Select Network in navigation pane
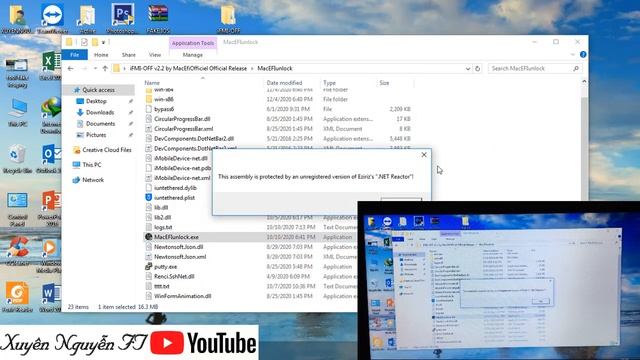Viewport: 640px width, 360px height. tap(93, 180)
